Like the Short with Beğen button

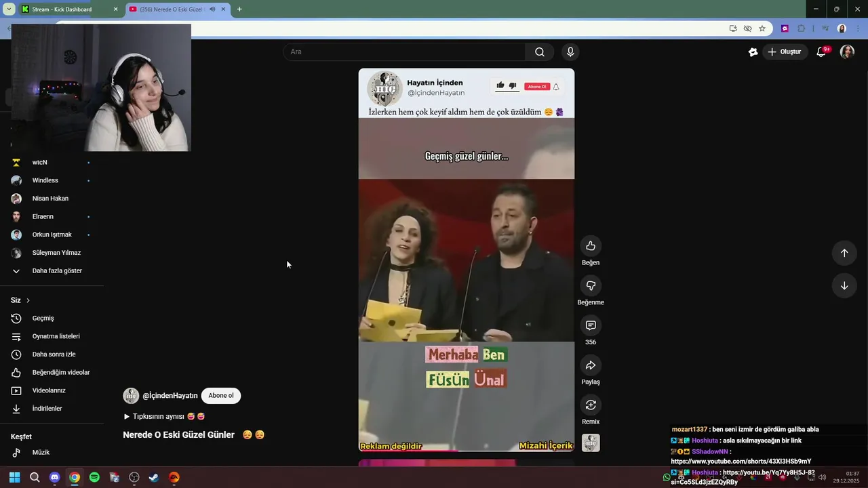[x=591, y=246]
